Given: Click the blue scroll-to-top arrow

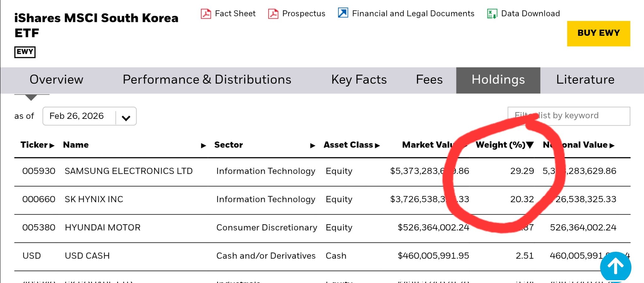Looking at the screenshot, I should pos(615,267).
